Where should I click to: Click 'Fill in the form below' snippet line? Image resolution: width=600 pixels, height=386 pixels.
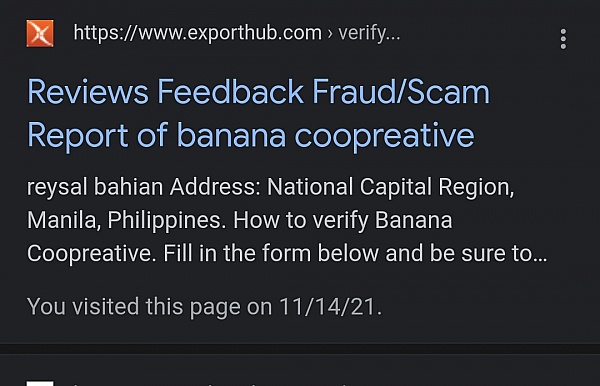(271, 254)
